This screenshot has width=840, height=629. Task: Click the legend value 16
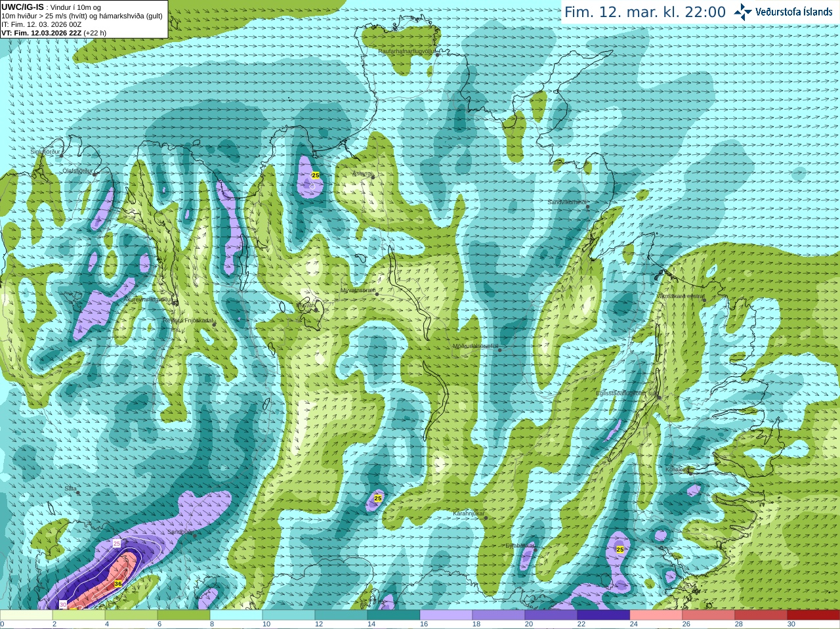[424, 624]
